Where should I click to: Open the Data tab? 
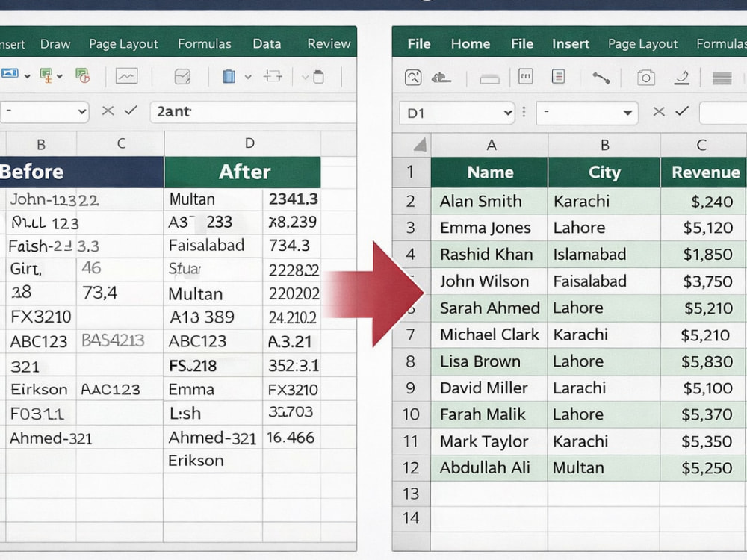pyautogui.click(x=267, y=44)
